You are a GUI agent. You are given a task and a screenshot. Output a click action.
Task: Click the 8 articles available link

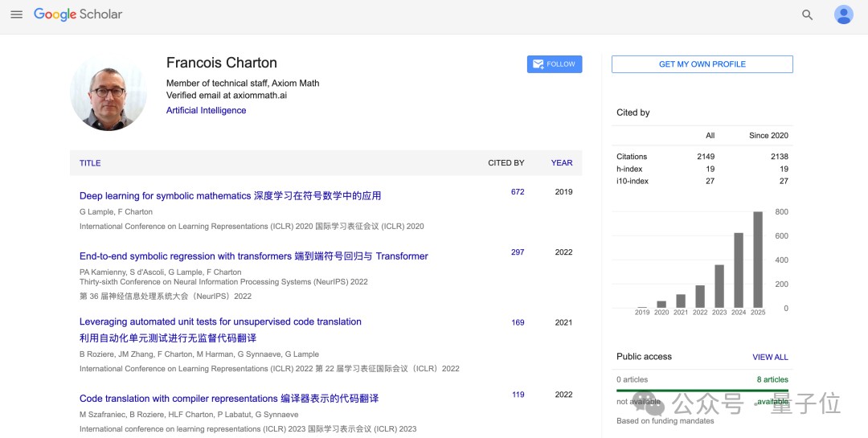(772, 379)
